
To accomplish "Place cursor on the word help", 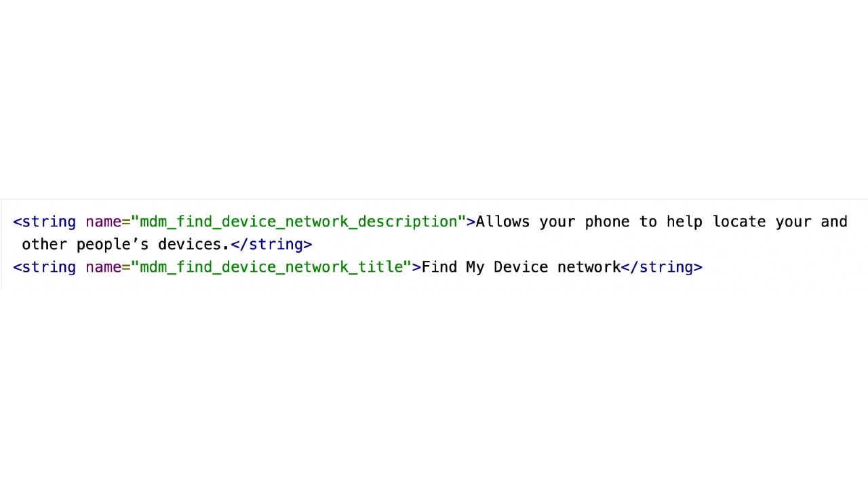I will click(684, 222).
